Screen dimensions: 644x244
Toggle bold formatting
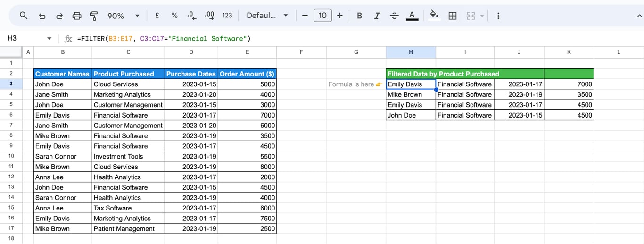coord(360,16)
